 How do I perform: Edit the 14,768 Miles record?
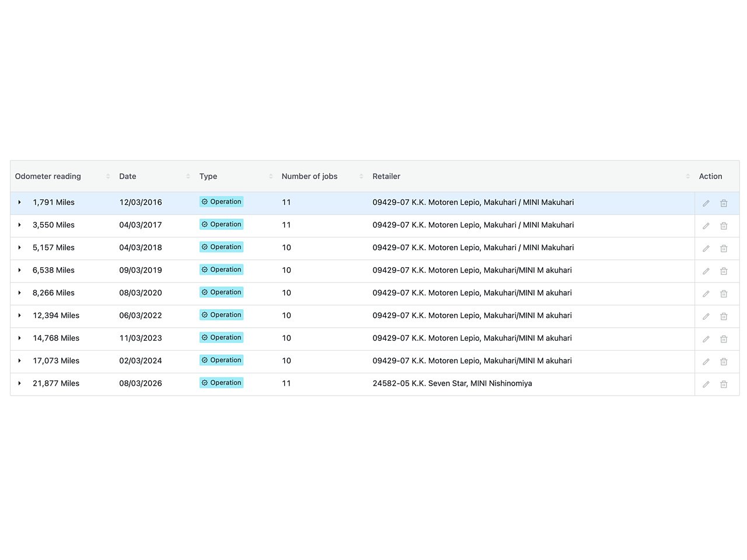pos(706,339)
